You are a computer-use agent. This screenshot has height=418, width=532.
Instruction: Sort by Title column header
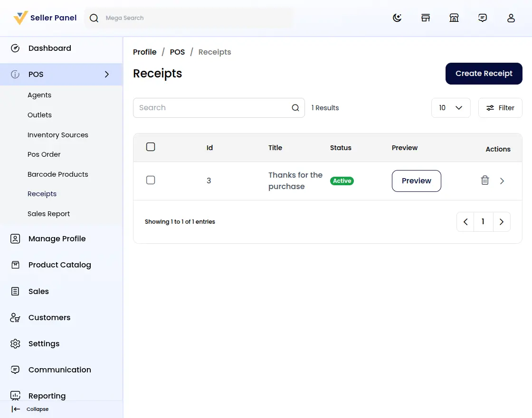pyautogui.click(x=275, y=148)
